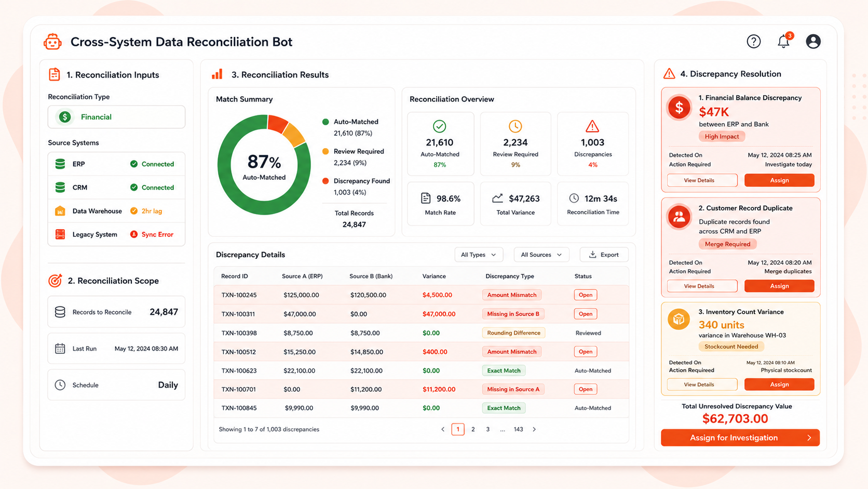Assign the Inventory Count Variance
The image size is (868, 489).
coord(779,385)
